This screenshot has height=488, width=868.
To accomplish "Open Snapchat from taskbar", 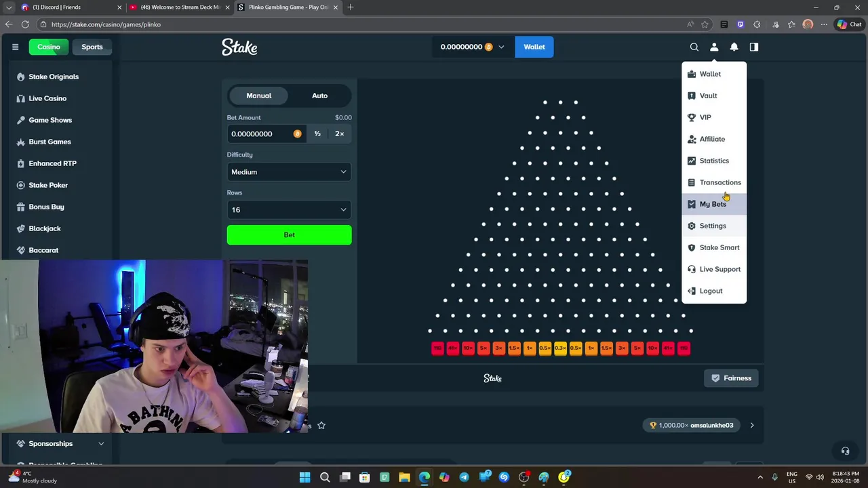I will pos(564,477).
